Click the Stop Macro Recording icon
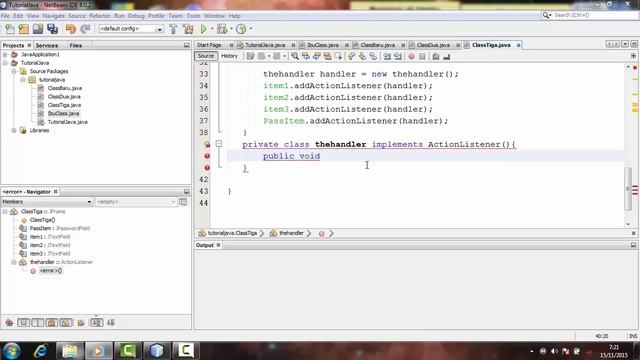The width and height of the screenshot is (640, 360). [422, 56]
